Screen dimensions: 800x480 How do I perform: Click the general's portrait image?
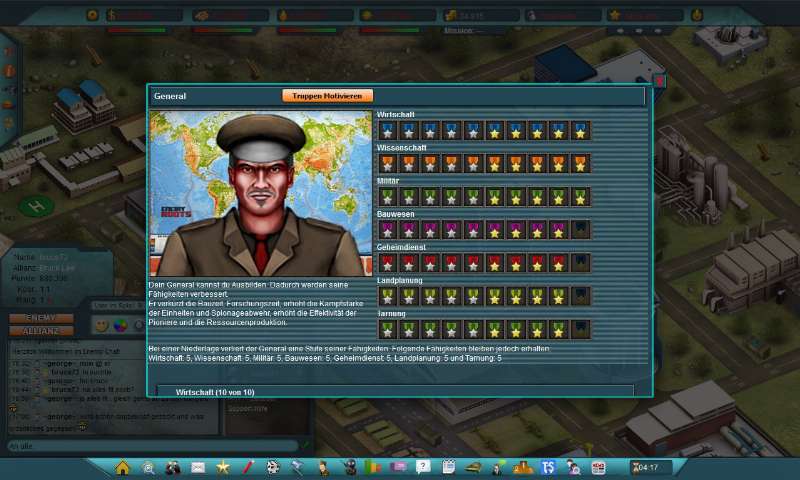pyautogui.click(x=261, y=193)
